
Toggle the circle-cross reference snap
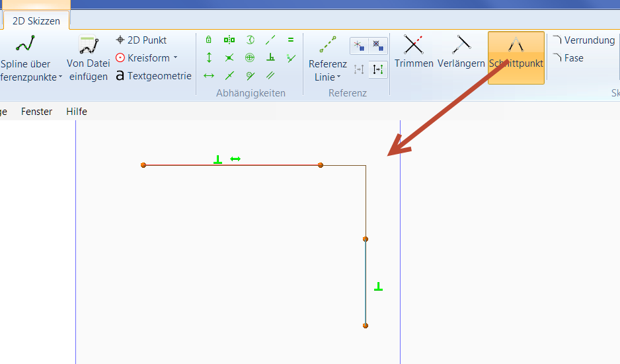click(x=378, y=46)
